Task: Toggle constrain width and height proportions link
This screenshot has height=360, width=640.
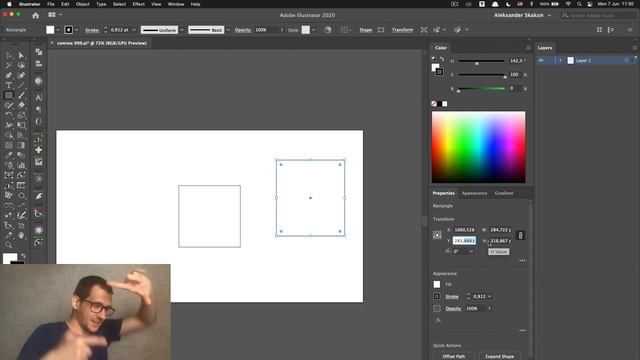Action: [x=520, y=236]
